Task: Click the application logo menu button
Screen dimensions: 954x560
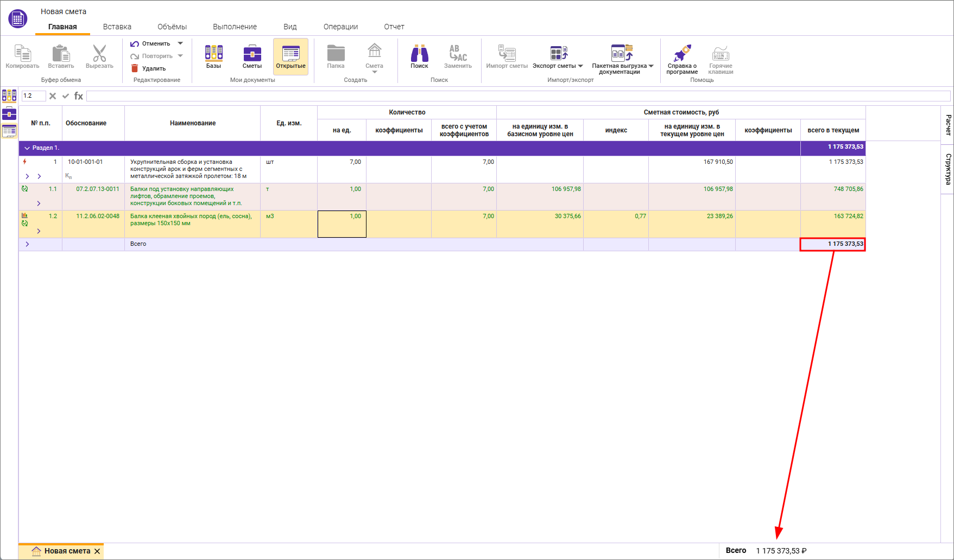Action: [x=18, y=18]
